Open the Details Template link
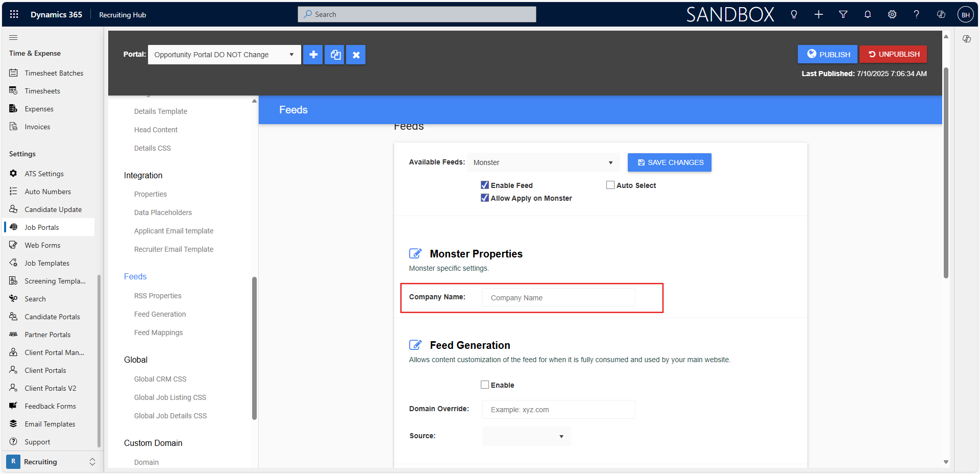The image size is (980, 474). (x=161, y=111)
